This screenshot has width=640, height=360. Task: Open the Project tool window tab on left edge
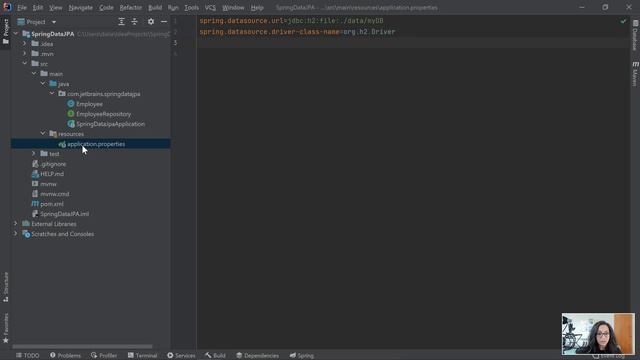(6, 32)
